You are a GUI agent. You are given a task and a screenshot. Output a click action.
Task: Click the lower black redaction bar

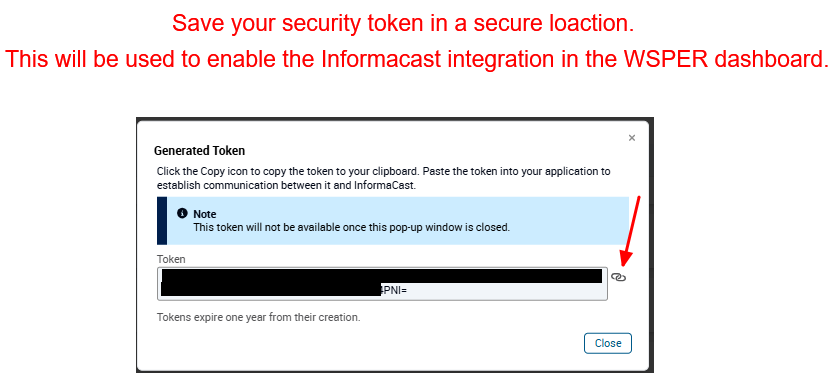click(271, 289)
